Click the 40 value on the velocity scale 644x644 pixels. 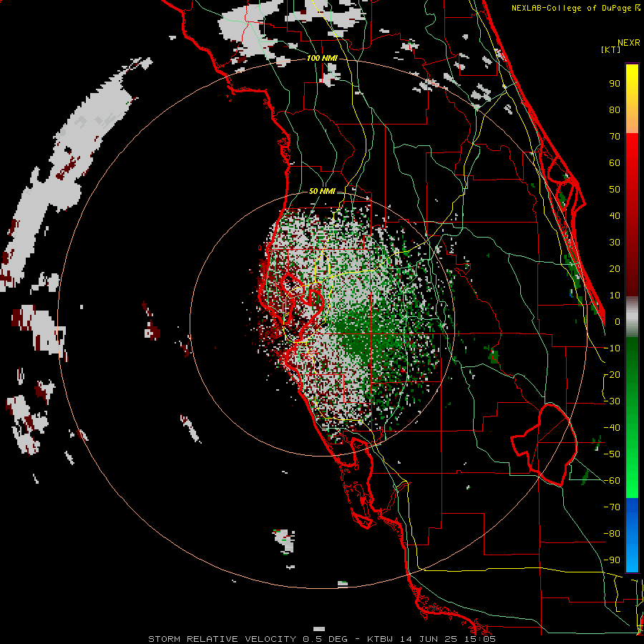tap(615, 216)
